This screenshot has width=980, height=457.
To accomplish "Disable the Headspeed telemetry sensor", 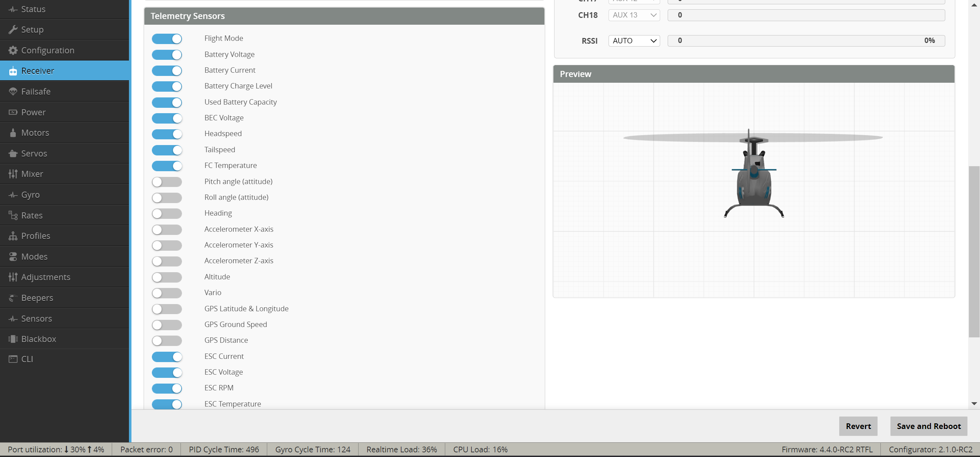I will click(167, 133).
